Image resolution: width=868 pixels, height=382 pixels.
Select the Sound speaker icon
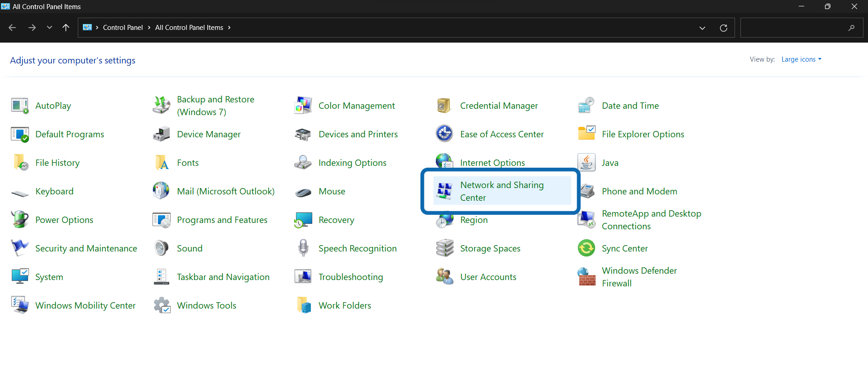click(161, 248)
